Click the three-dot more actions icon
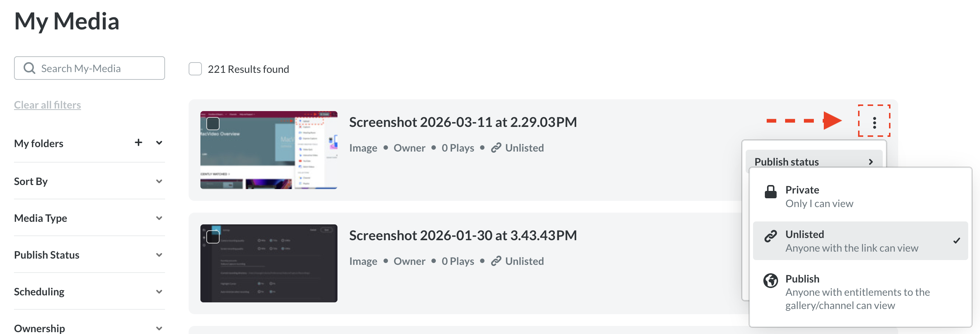Viewport: 980px width, 334px height. 874,122
